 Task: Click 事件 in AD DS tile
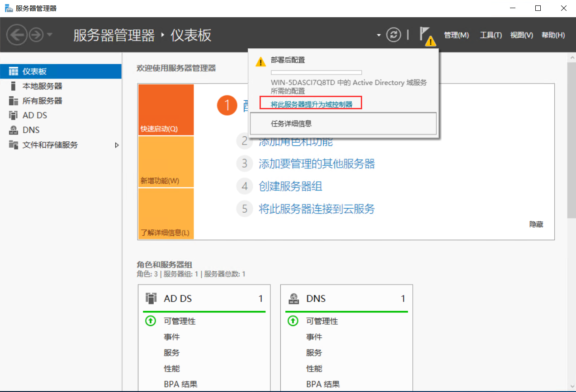click(x=171, y=337)
